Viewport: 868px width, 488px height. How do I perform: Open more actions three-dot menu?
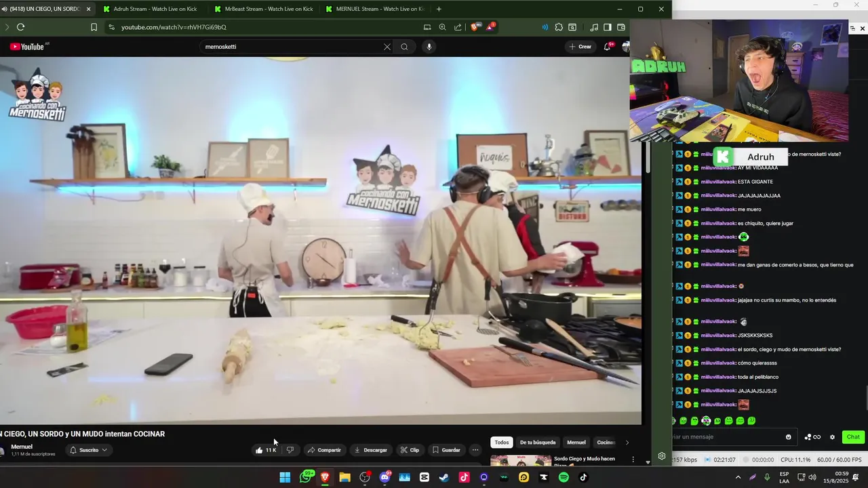[475, 450]
